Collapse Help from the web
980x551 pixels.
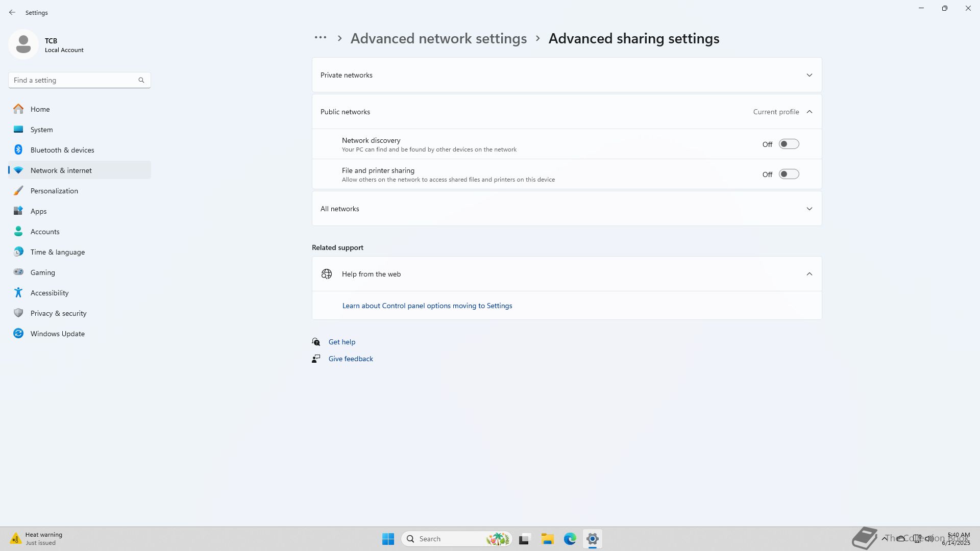click(809, 274)
